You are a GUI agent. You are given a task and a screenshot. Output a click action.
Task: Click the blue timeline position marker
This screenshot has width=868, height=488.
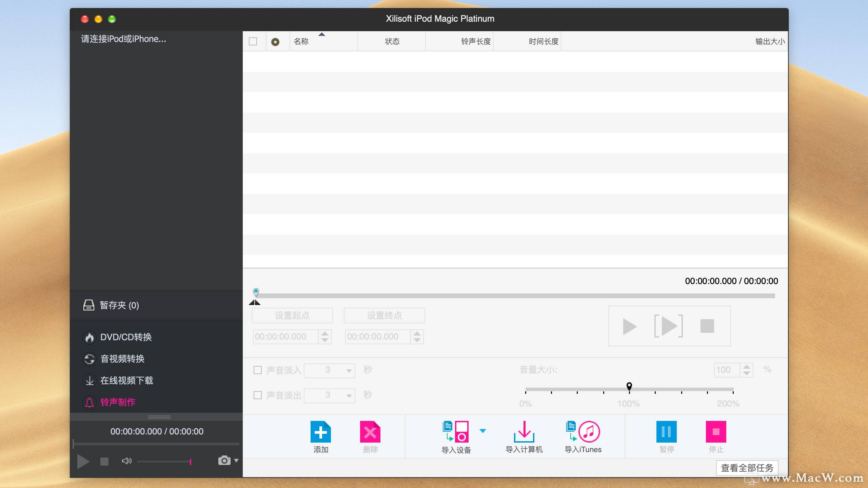pos(256,292)
